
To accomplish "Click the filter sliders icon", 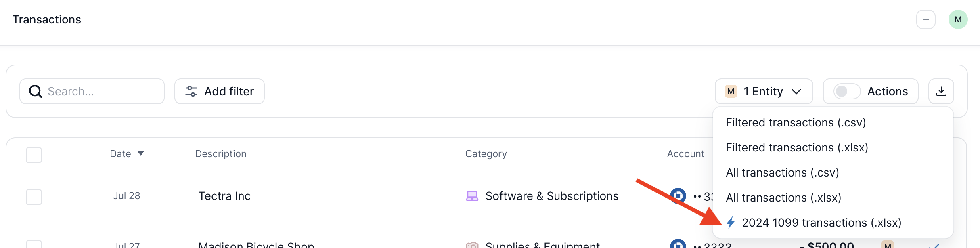I will coord(191,91).
